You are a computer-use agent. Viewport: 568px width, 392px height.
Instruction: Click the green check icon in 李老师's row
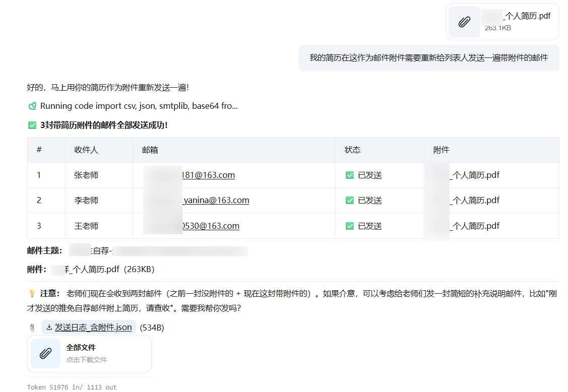pos(350,201)
